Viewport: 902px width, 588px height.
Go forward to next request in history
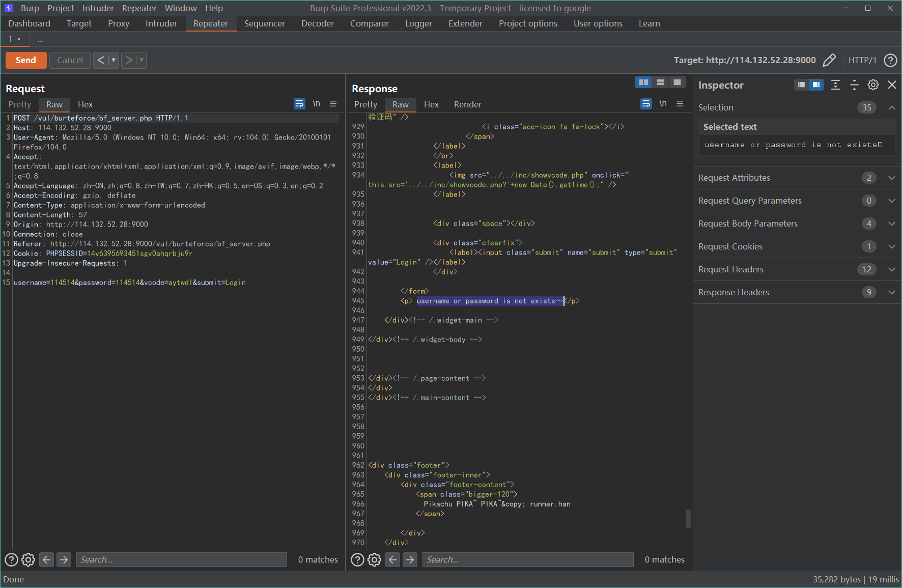(x=129, y=60)
